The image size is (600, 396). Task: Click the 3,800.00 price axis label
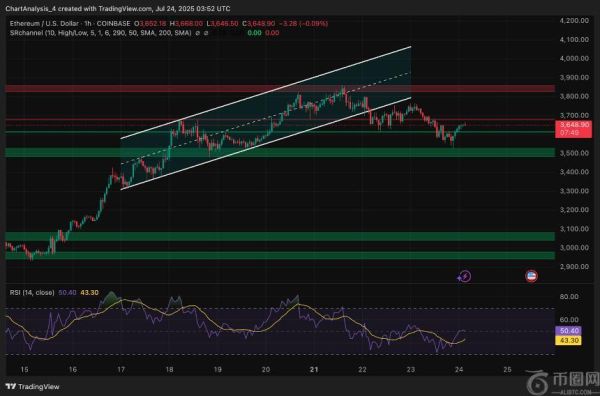pos(574,96)
